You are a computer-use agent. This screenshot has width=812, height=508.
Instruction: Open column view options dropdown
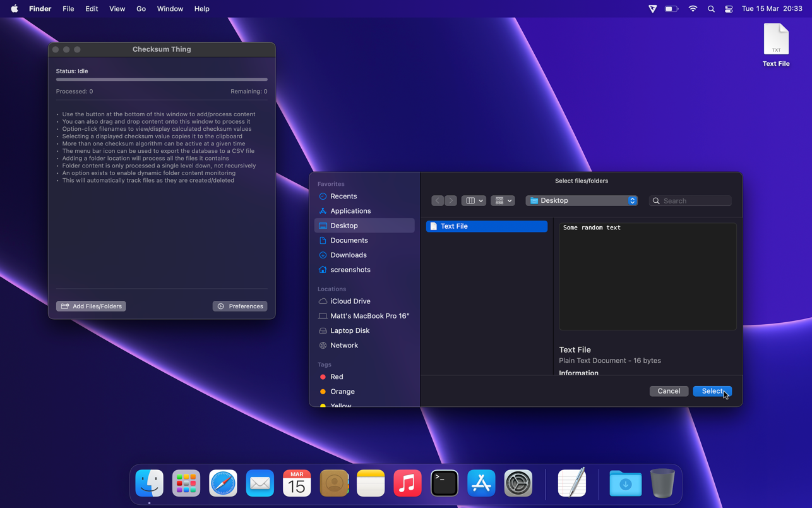point(474,201)
